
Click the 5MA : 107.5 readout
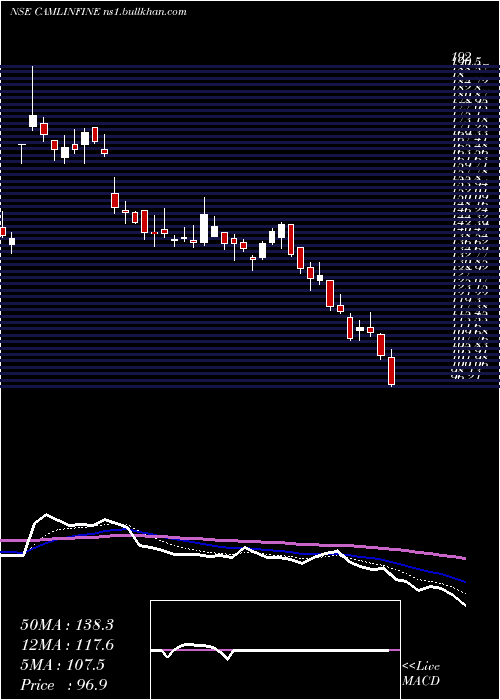tap(62, 665)
